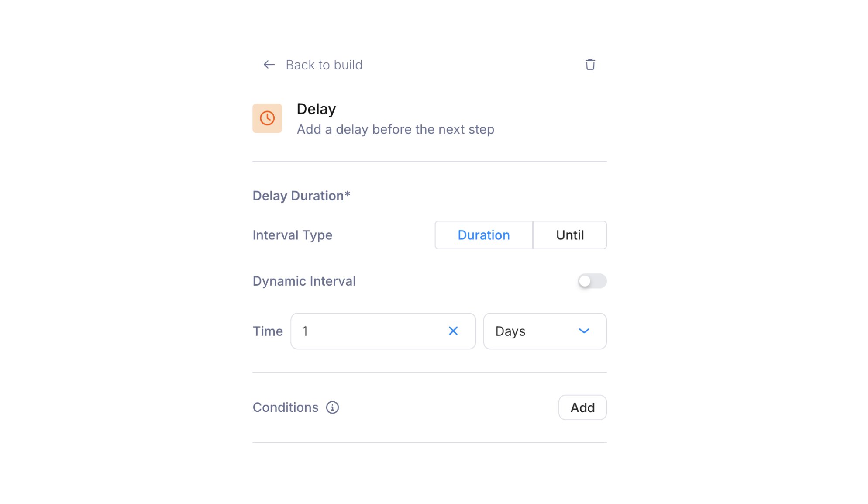The height and width of the screenshot is (504, 868).
Task: Delete this step with trash icon
Action: tap(590, 65)
